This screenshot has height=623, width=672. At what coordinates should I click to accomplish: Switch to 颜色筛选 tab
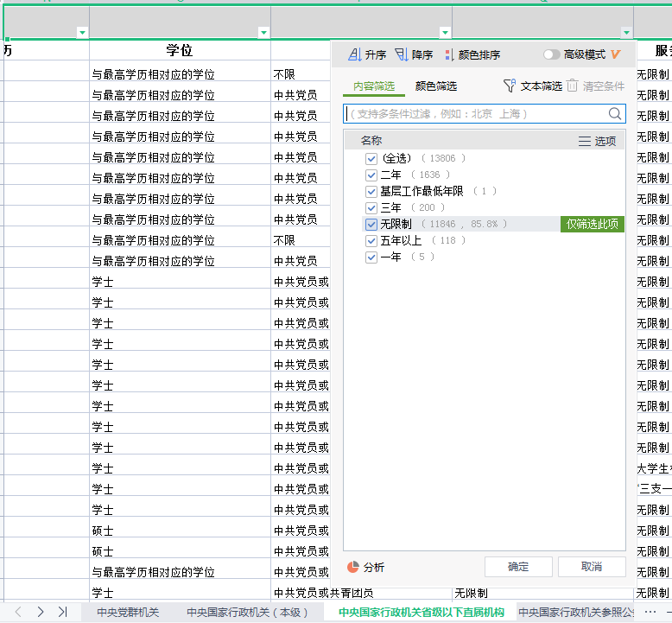(436, 86)
